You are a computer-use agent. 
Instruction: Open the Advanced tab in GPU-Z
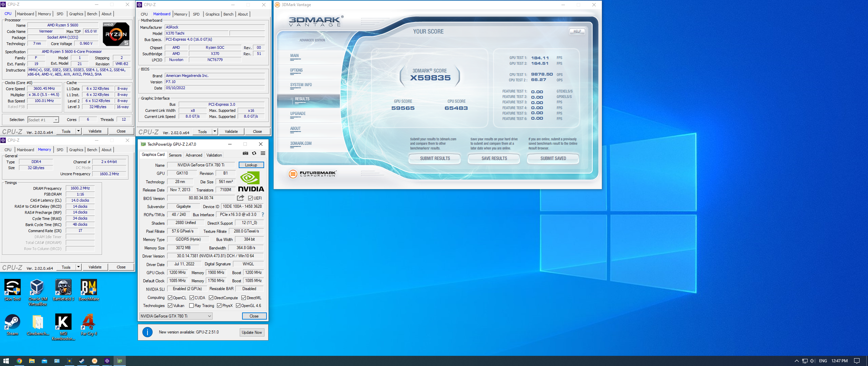point(194,155)
